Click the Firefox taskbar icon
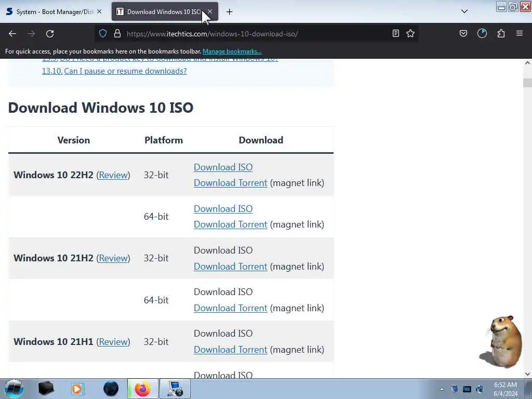The width and height of the screenshot is (532, 399). (143, 389)
